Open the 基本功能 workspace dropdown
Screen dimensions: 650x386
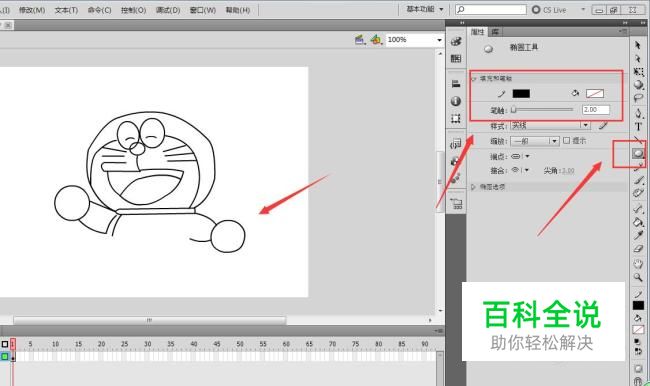pos(424,9)
